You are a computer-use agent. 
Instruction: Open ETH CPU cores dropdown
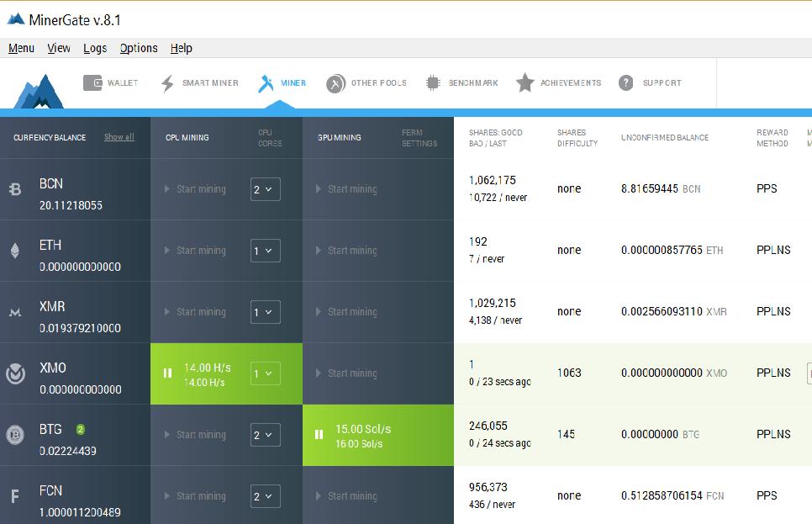[x=265, y=251]
